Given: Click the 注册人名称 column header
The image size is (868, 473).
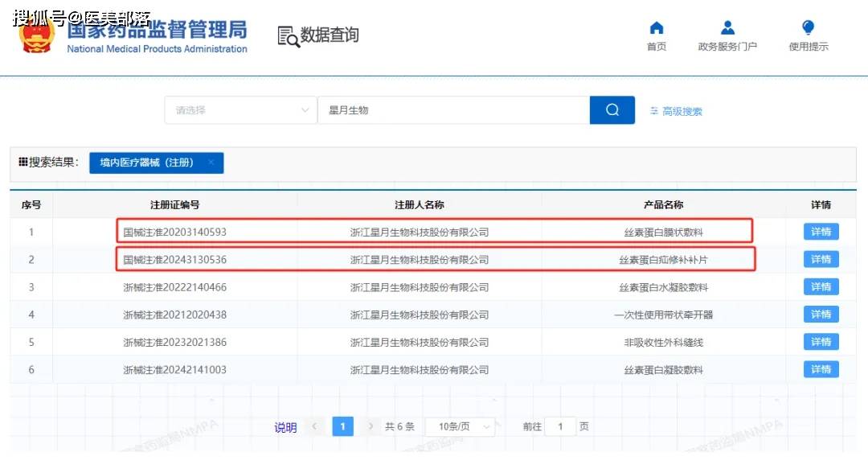Looking at the screenshot, I should tap(419, 205).
